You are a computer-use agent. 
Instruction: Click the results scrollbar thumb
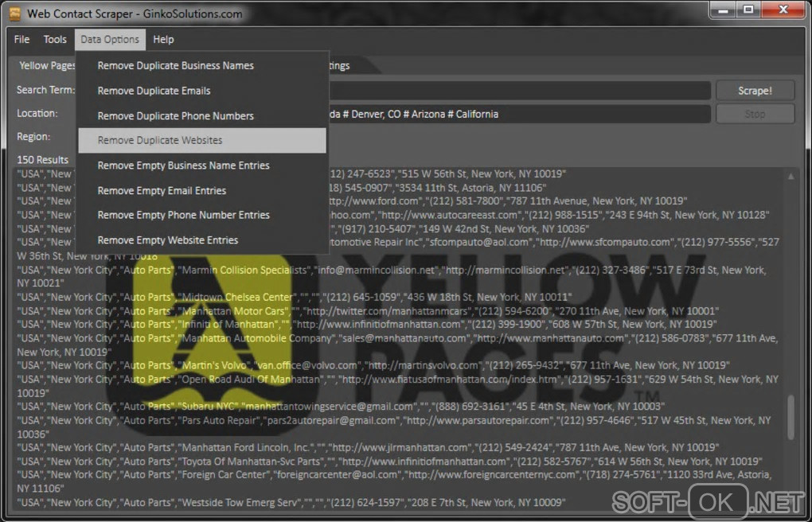point(791,418)
